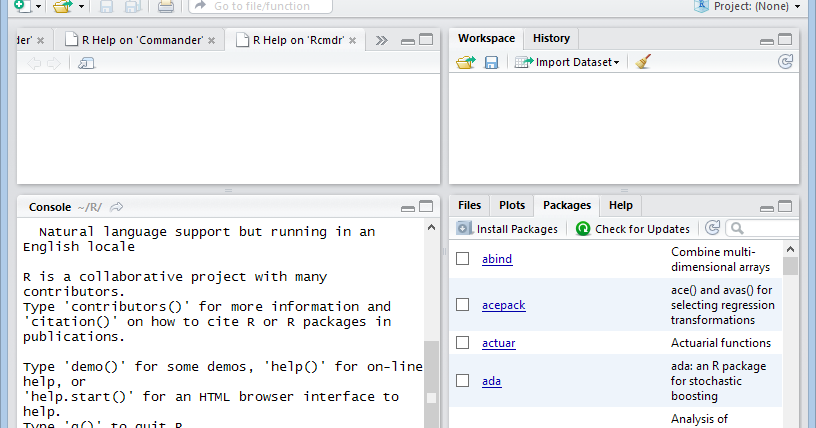Switch to the Plots tab
The image size is (816, 428).
[512, 205]
